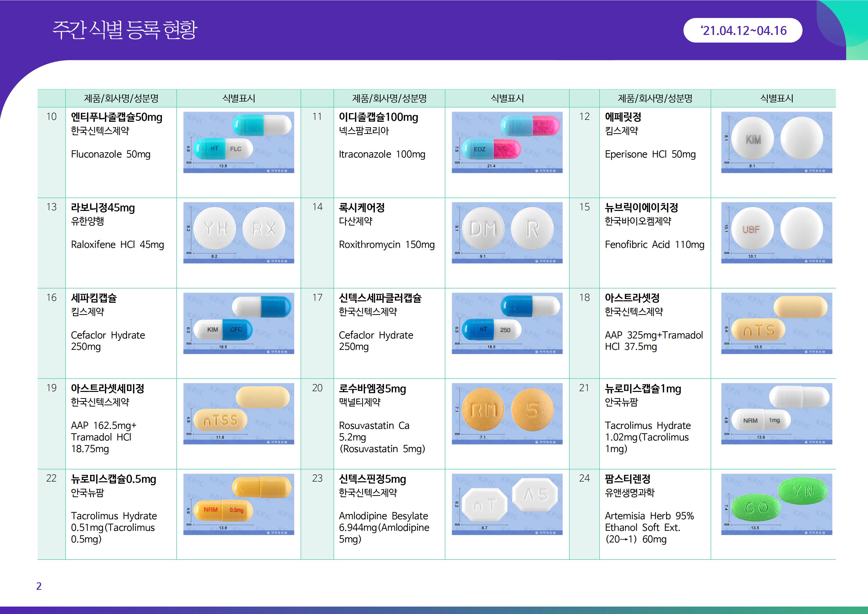The image size is (868, 614).
Task: Click the page number 2
Action: coord(39,586)
